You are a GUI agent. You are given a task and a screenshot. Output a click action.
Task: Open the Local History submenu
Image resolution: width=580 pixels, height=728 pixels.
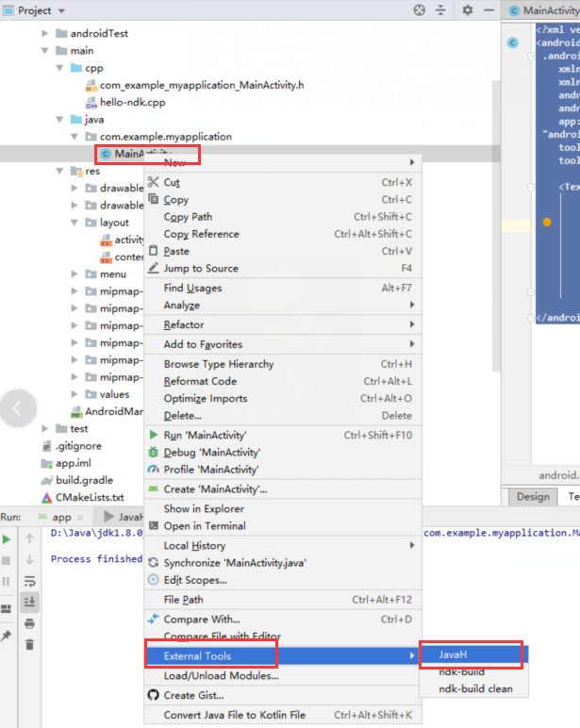tap(283, 546)
